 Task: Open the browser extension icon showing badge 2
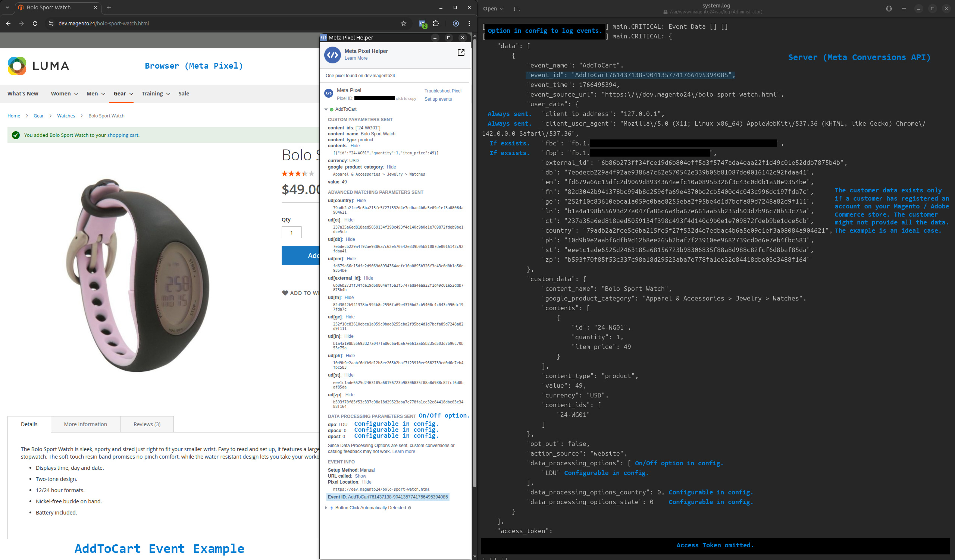click(423, 23)
